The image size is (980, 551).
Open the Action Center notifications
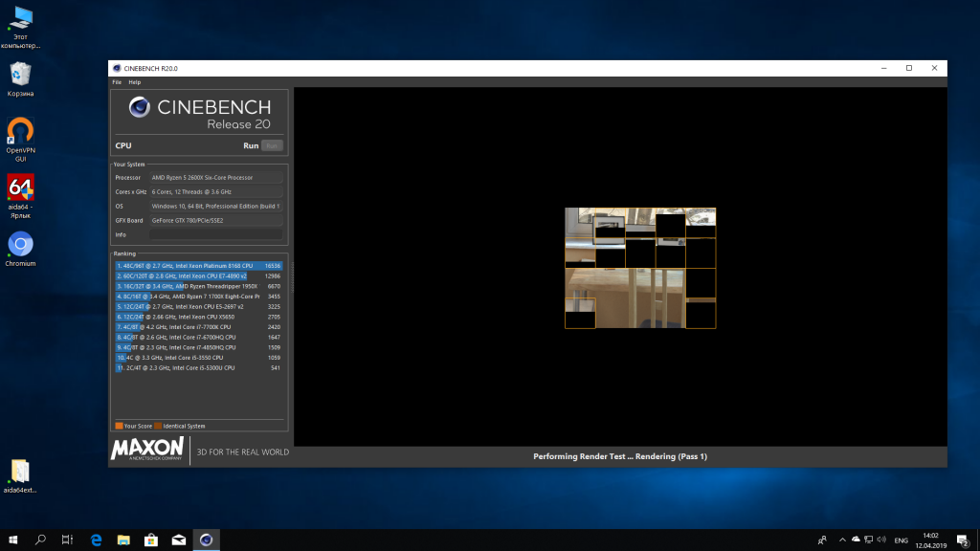[962, 540]
